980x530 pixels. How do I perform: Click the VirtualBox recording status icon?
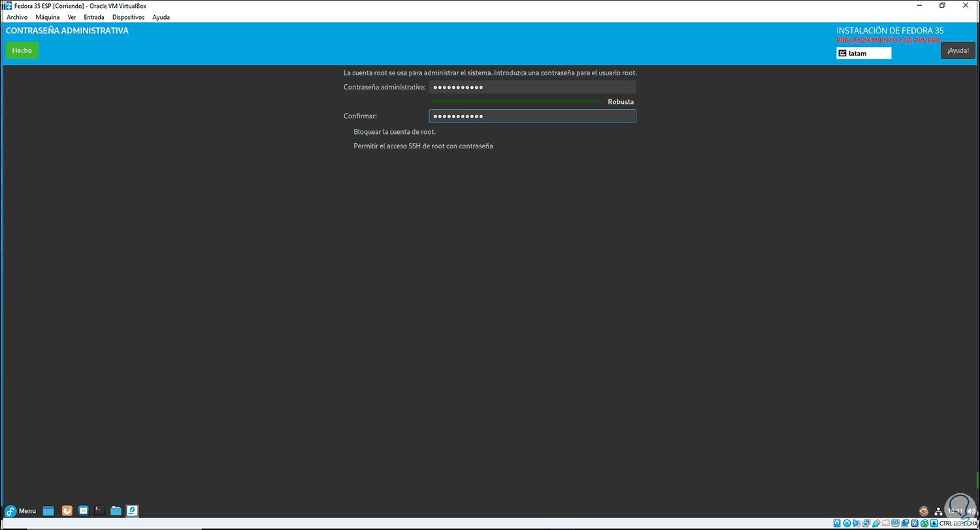(x=906, y=523)
